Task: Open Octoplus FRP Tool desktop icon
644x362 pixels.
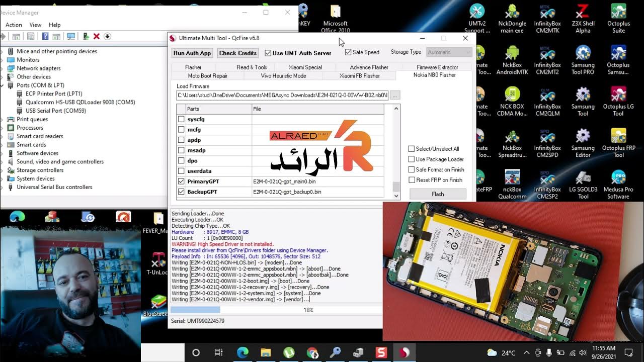Action: [618, 144]
